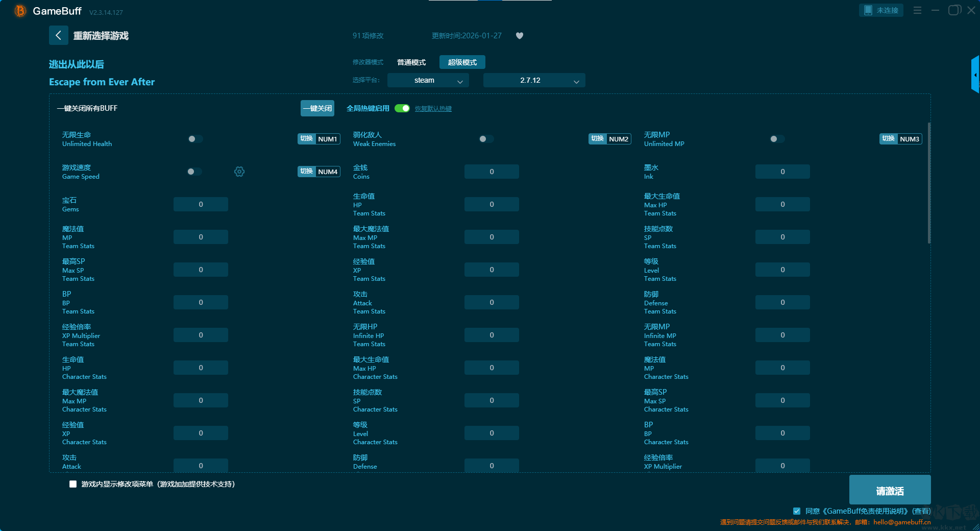
Task: Click the vertical scrollbar of cheat list
Action: (929, 184)
